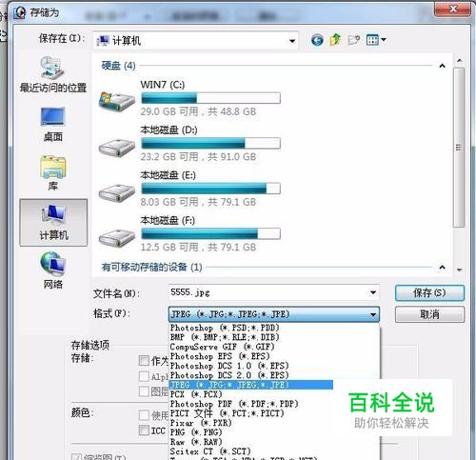Select highlighted JPEG format in list
This screenshot has width=476, height=460.
point(251,385)
